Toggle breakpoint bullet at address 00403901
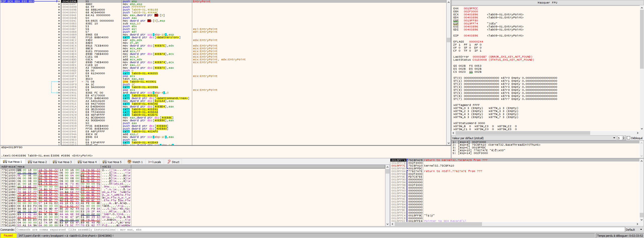 (59, 93)
